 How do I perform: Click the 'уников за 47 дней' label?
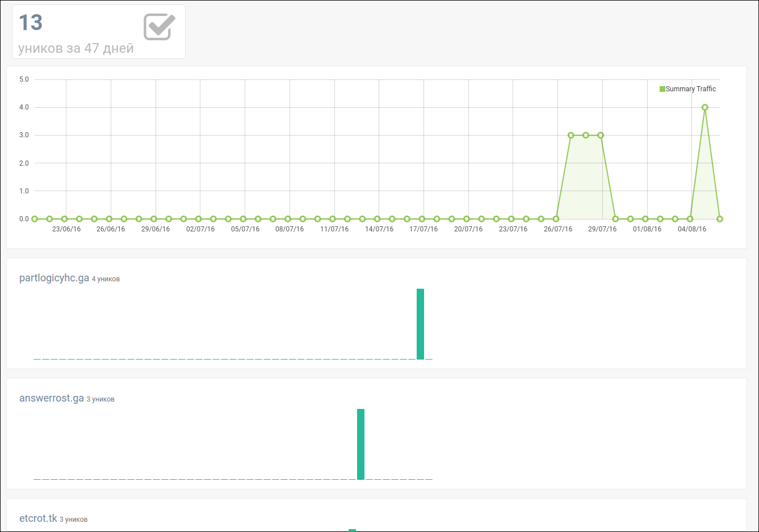point(76,48)
